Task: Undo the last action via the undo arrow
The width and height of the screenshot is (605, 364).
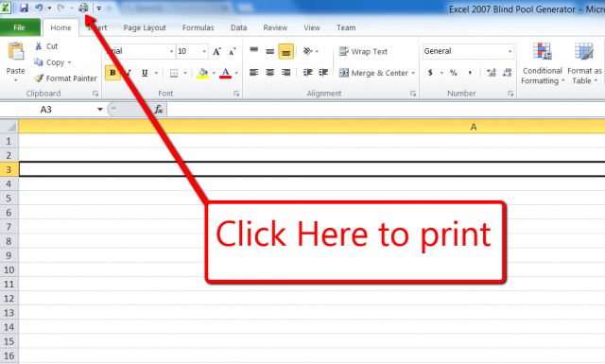Action: tap(39, 8)
